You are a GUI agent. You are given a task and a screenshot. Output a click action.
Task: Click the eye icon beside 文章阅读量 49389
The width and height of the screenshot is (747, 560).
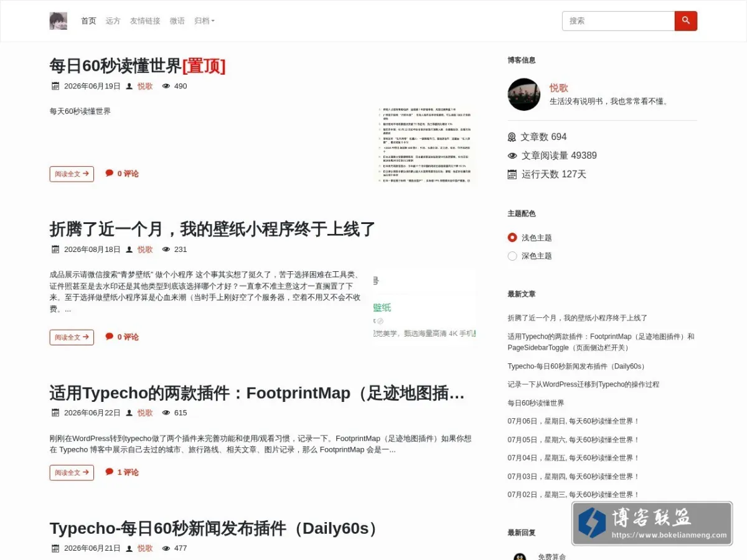(512, 156)
